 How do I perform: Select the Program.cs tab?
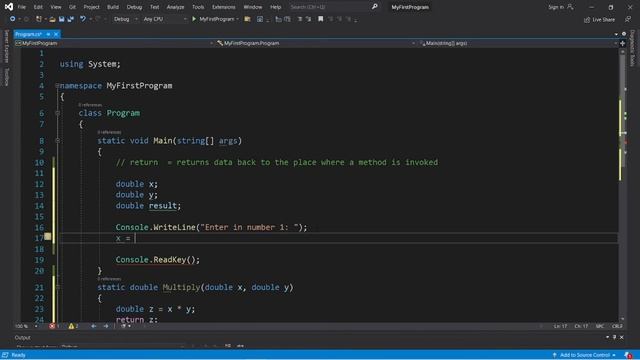29,34
